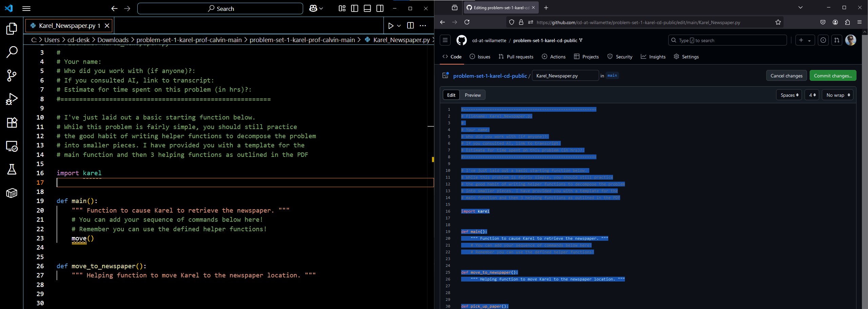Click Commit changes button

click(833, 76)
